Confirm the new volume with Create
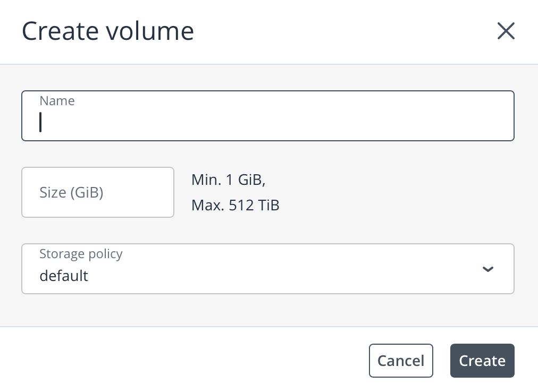The height and width of the screenshot is (392, 538). pyautogui.click(x=482, y=361)
